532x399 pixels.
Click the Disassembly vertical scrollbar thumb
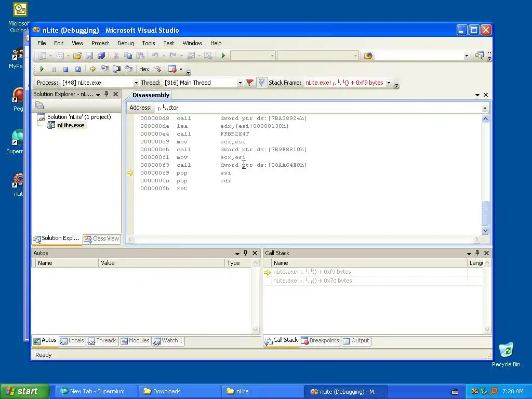(x=485, y=212)
